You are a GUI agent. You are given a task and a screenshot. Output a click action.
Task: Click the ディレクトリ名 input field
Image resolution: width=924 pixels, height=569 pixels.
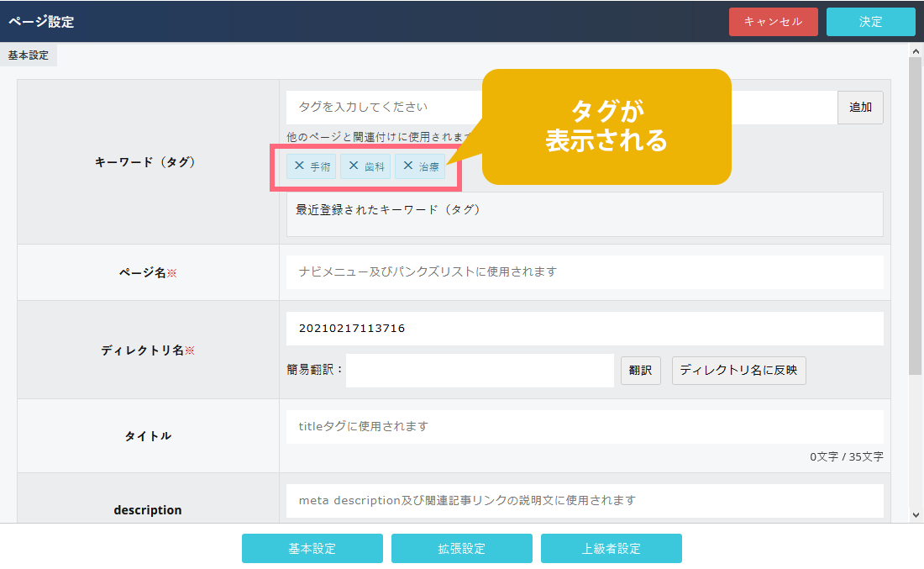tap(585, 329)
